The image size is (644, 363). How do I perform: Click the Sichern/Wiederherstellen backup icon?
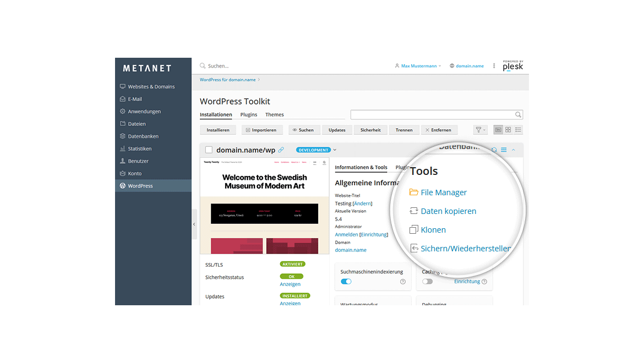[x=414, y=248]
